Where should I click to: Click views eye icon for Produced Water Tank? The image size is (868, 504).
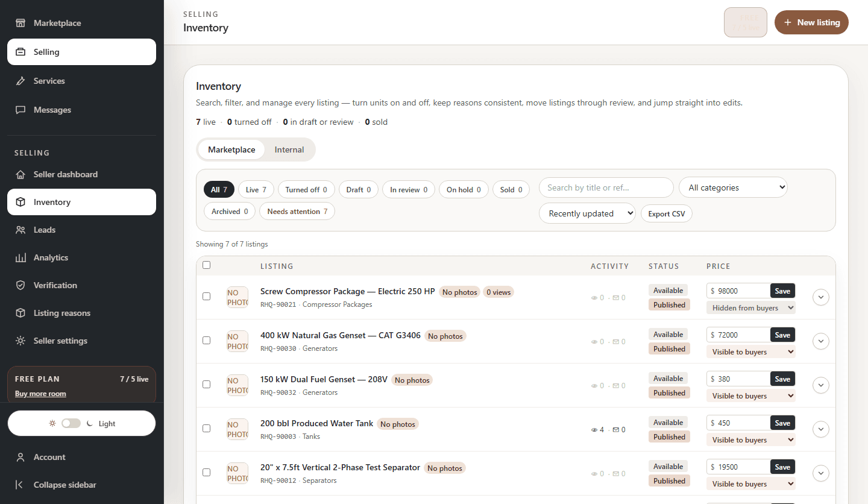point(594,430)
